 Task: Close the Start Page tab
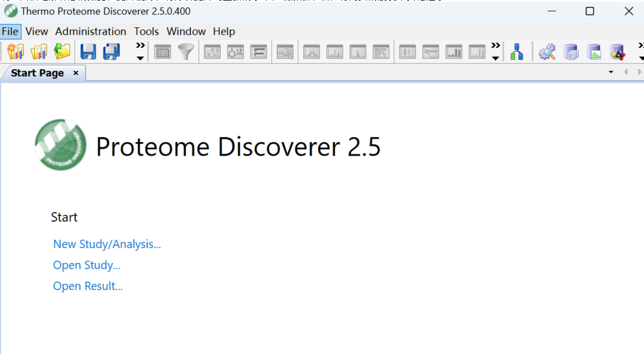75,73
